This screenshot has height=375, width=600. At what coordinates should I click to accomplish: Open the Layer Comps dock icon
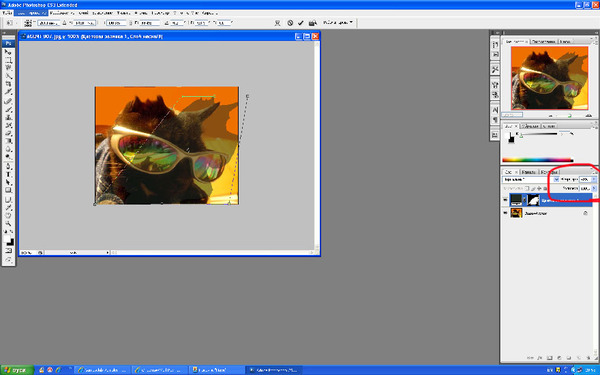tap(495, 135)
